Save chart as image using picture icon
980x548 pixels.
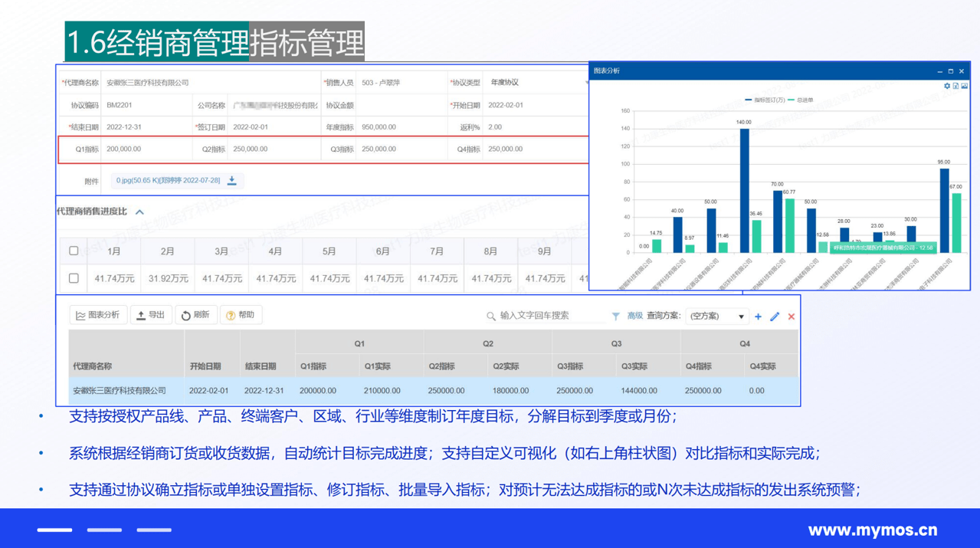[965, 86]
